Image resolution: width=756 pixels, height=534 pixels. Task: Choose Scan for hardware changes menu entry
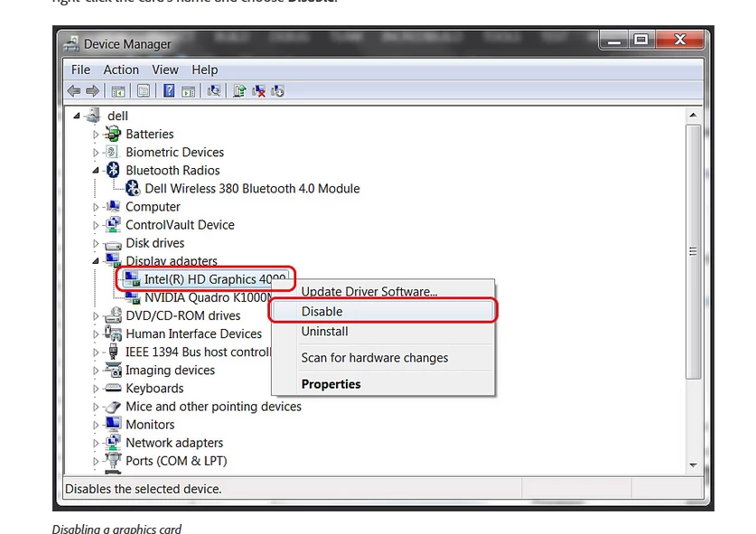pos(383,358)
